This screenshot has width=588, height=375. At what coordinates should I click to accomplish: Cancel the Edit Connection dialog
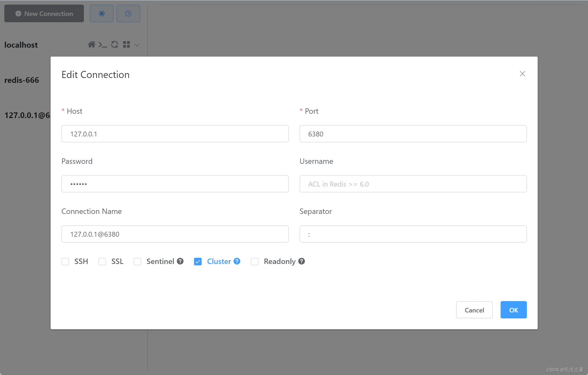(x=474, y=310)
